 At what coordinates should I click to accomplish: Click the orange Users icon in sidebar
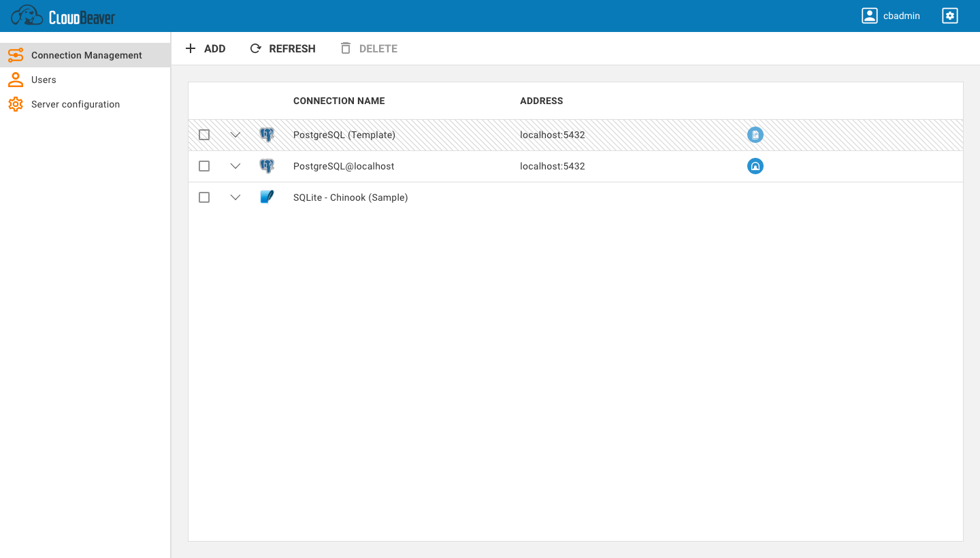15,80
